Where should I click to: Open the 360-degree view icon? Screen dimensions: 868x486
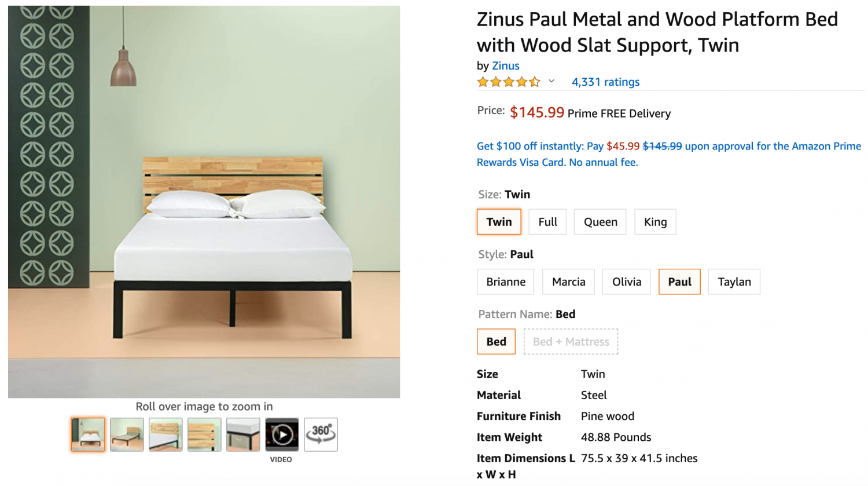tap(321, 434)
